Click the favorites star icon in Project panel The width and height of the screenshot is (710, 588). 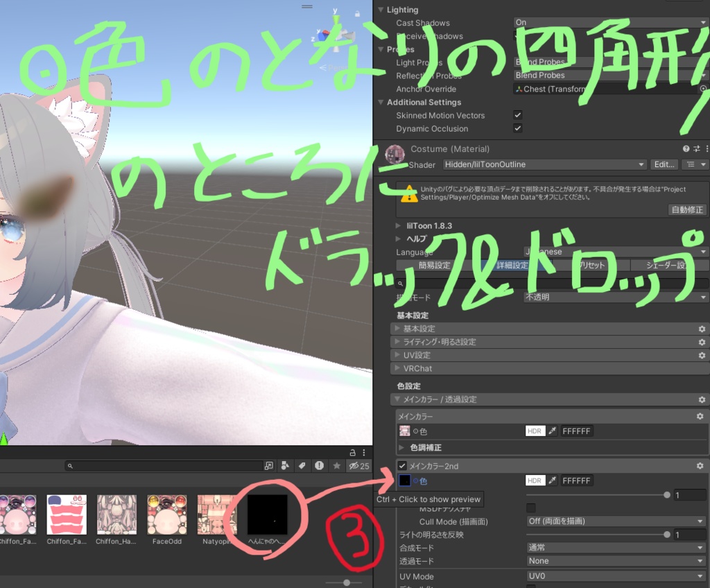point(336,466)
